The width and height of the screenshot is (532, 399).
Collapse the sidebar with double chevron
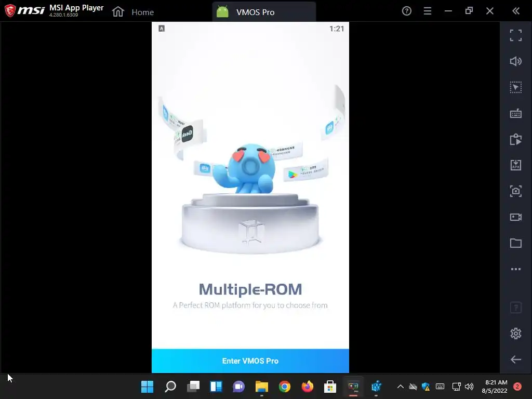click(516, 11)
